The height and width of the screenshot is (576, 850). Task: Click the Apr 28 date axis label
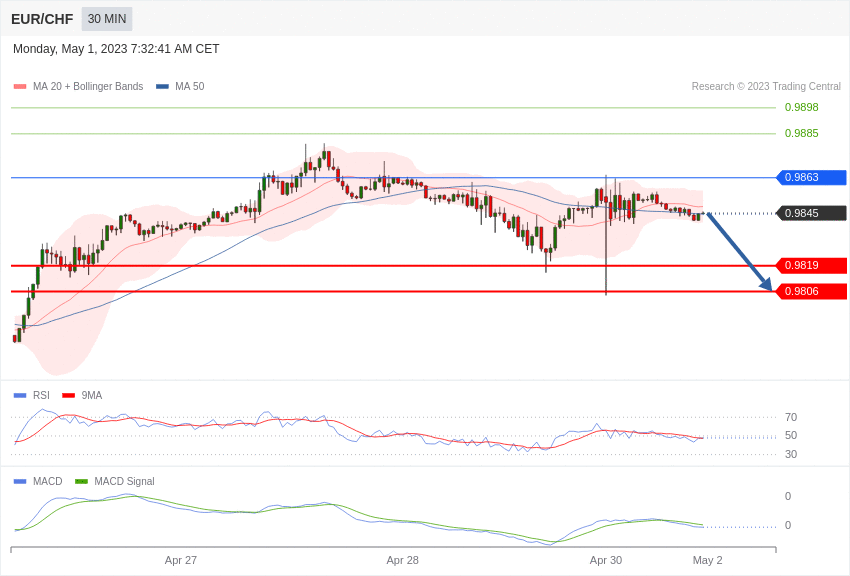tap(402, 560)
